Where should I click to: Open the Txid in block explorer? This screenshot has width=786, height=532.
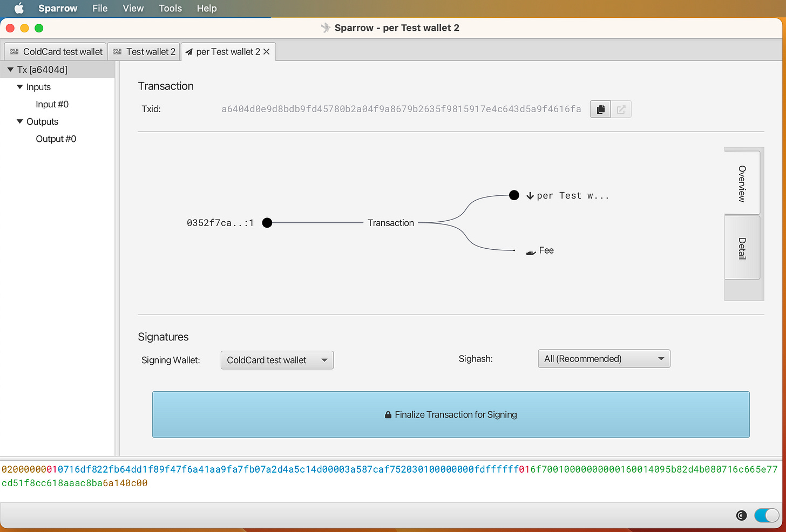tap(621, 110)
